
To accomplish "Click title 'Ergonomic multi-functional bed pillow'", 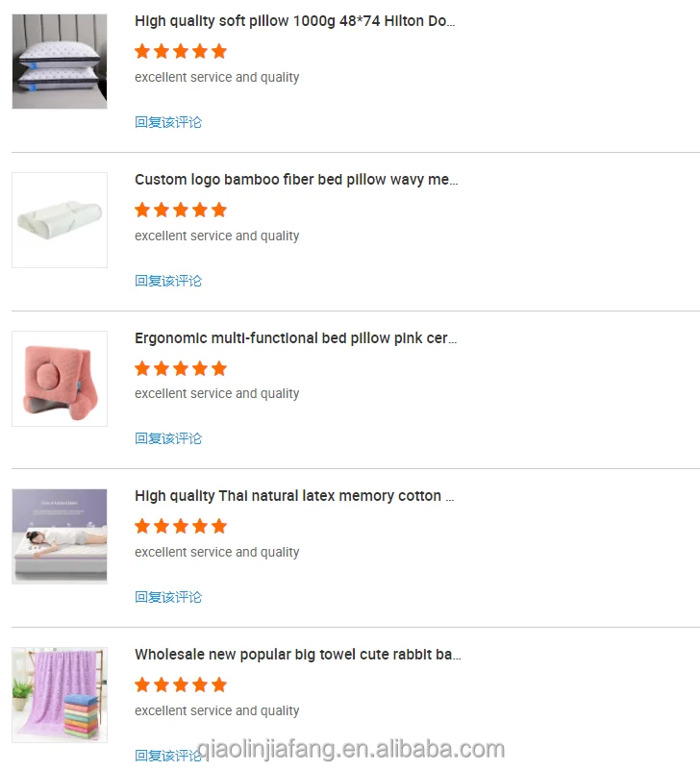I will tap(296, 338).
